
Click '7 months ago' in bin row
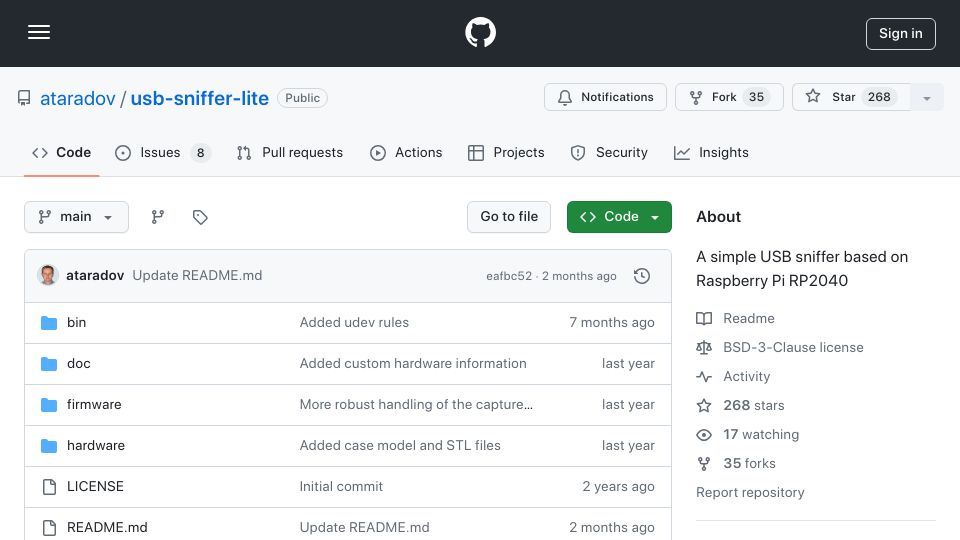[612, 323]
